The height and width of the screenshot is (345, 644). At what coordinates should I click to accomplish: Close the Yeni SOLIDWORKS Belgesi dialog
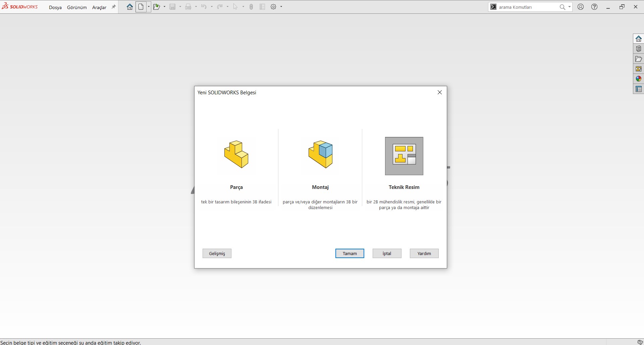[x=440, y=92]
